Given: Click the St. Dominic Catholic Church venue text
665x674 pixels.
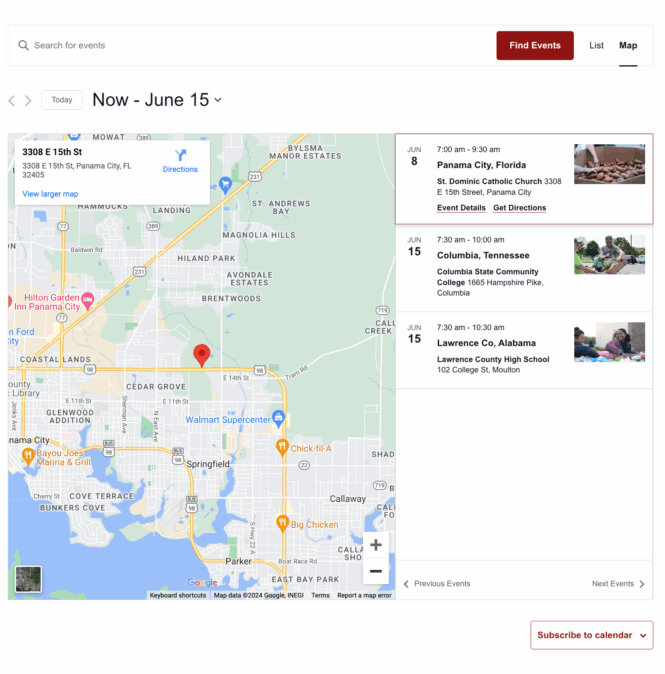Looking at the screenshot, I should pos(489,181).
